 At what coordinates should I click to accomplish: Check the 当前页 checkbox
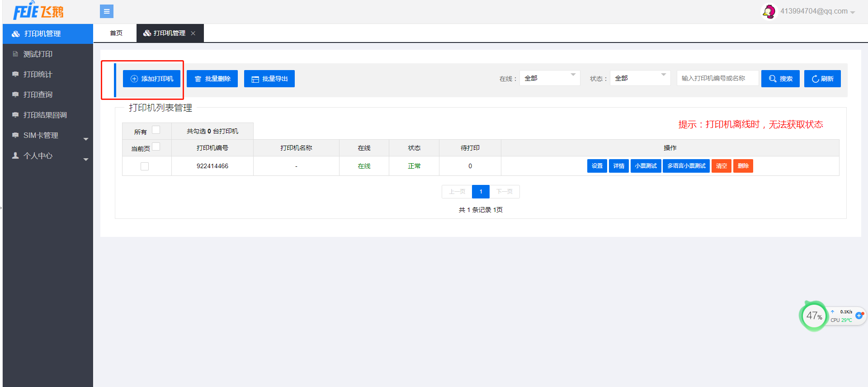156,147
